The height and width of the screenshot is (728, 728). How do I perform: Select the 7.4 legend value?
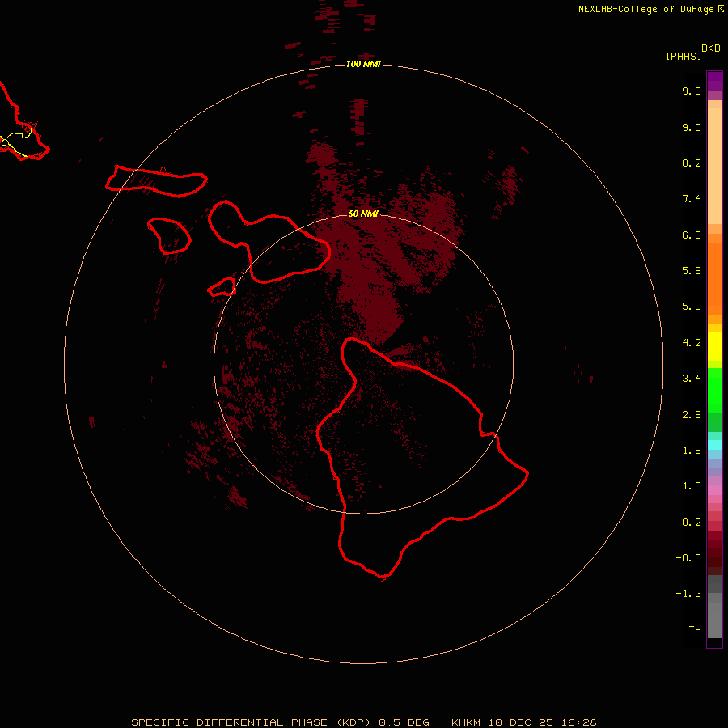coord(692,199)
